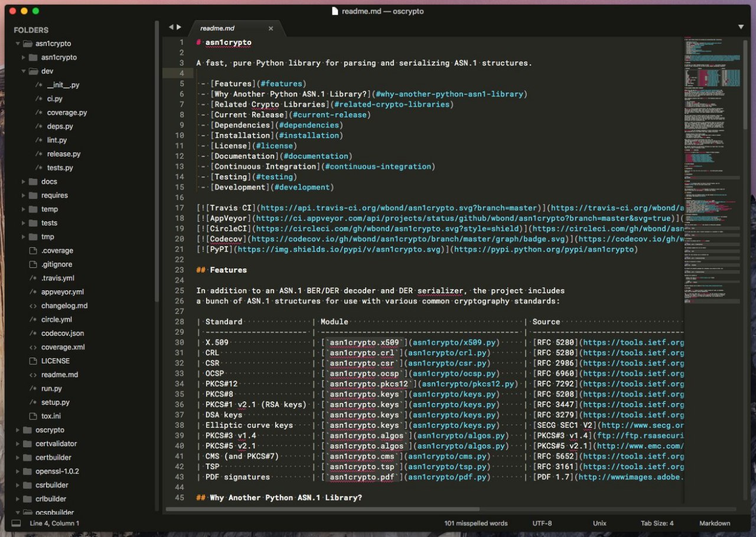The width and height of the screenshot is (756, 537).
Task: Click the FOLDERS sidebar heading
Action: 31,30
